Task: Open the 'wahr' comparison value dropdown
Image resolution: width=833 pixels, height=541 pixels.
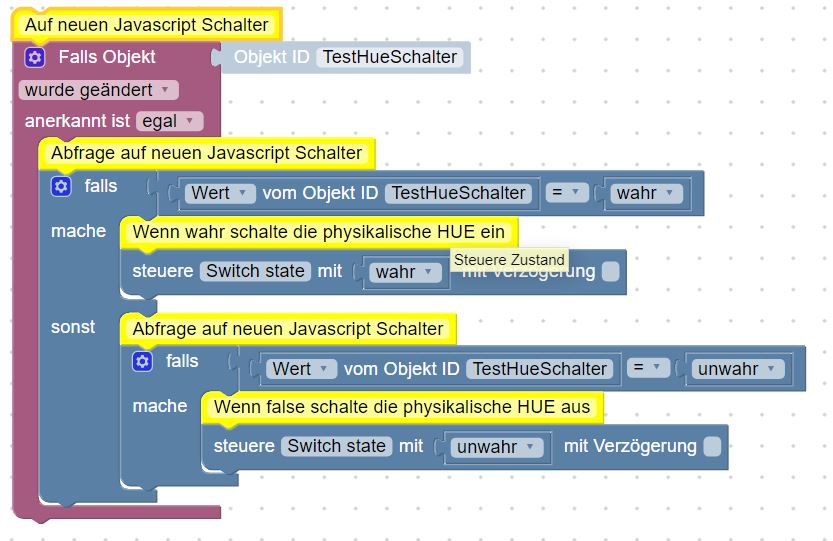Action: (646, 193)
